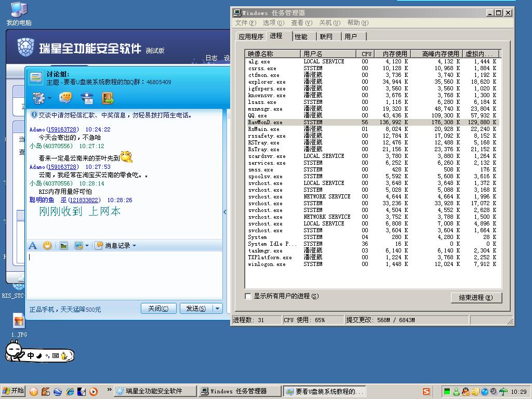Switch to 瑞星全功能安全软件 taskbar button
Image resolution: width=532 pixels, height=399 pixels.
coord(155,391)
